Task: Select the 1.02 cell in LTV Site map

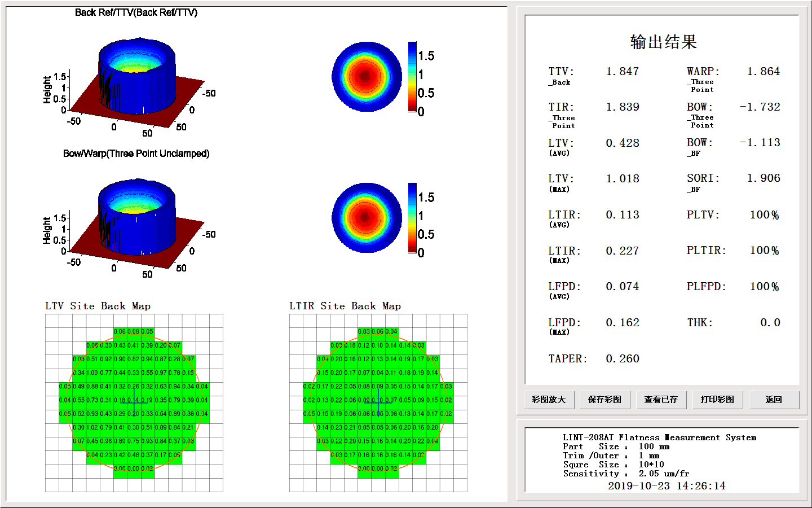Action: pyautogui.click(x=92, y=428)
